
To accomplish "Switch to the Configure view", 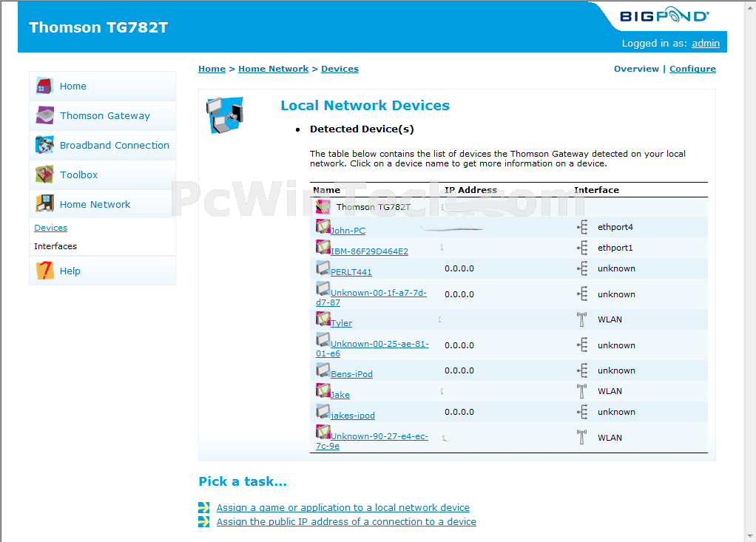I will 693,69.
